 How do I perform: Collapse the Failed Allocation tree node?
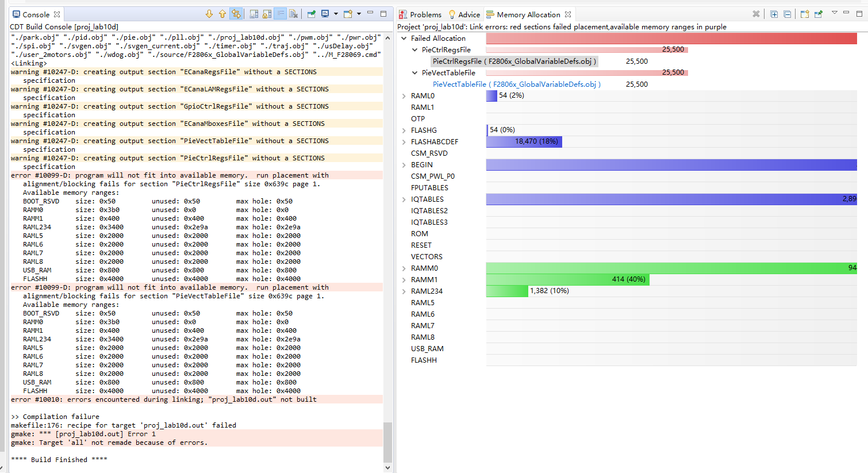coord(404,39)
